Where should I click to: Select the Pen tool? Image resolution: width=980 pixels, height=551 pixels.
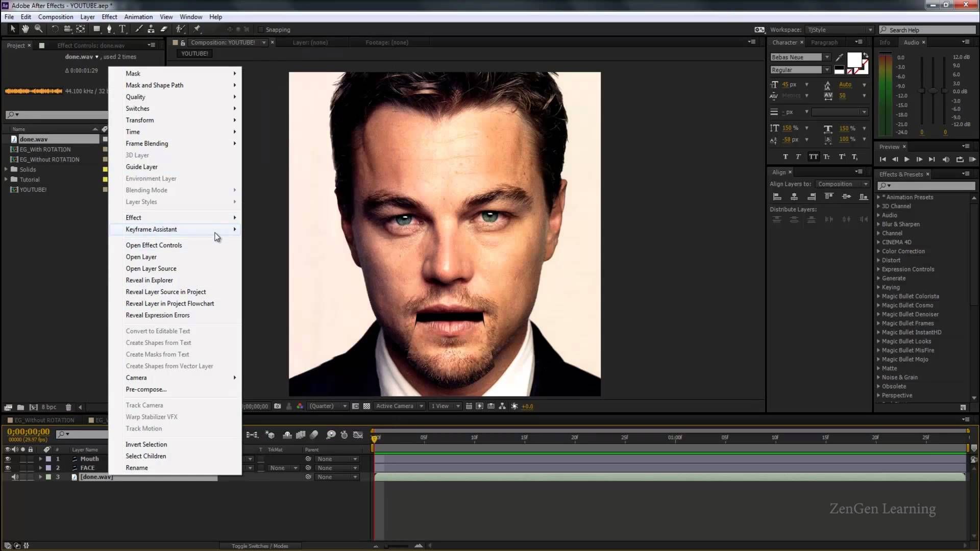[109, 29]
